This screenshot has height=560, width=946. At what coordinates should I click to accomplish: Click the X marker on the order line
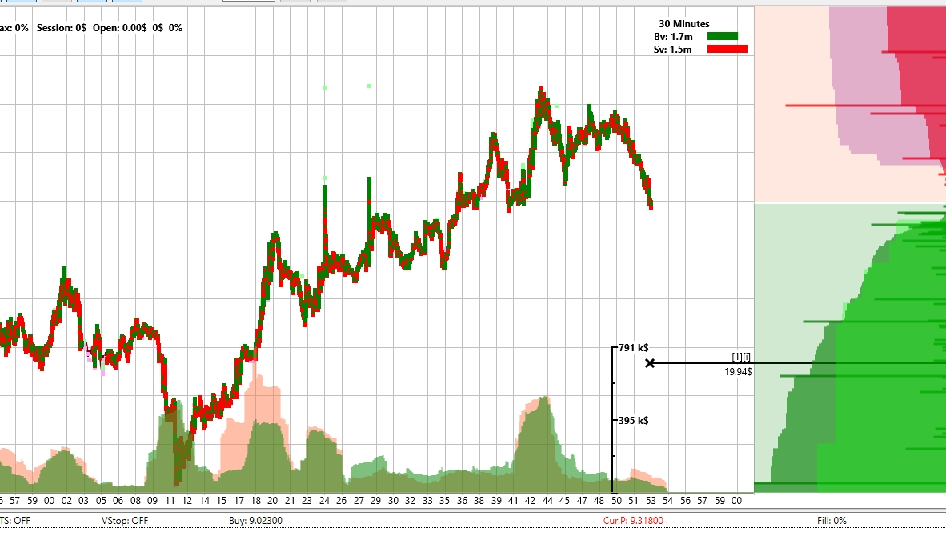click(650, 363)
